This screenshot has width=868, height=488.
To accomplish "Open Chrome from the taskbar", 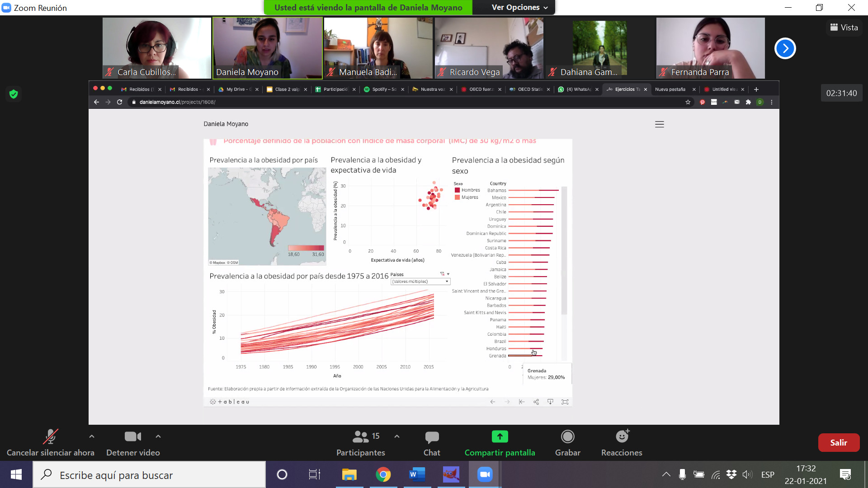I will click(383, 474).
